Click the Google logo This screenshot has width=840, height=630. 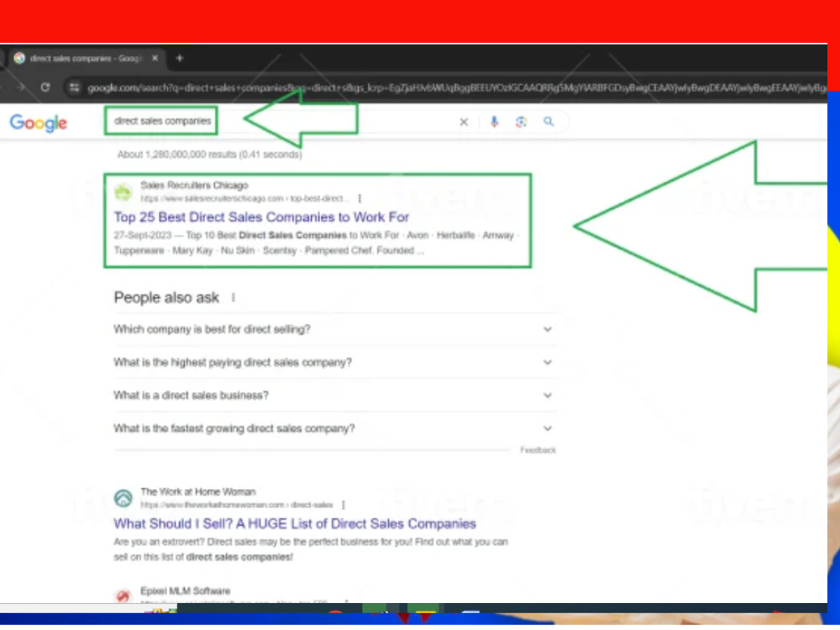39,123
